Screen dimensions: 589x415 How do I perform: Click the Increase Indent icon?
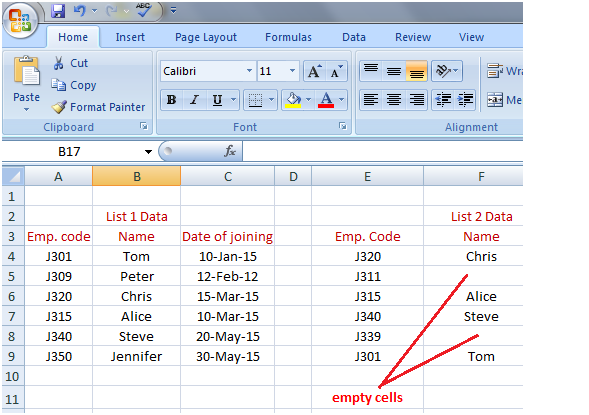click(x=465, y=100)
